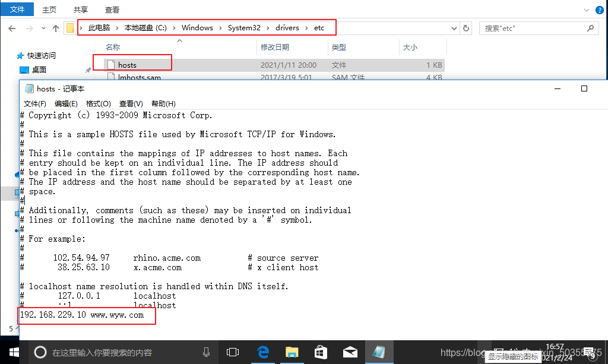Viewport: 608px width, 364px height.
Task: Open recent locations dropdown arrow
Action: pos(43,29)
